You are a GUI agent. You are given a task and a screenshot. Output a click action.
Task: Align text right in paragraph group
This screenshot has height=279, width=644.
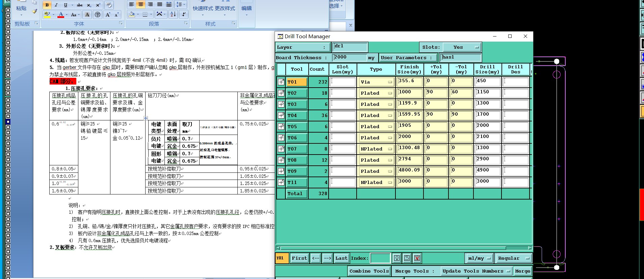[150, 4]
